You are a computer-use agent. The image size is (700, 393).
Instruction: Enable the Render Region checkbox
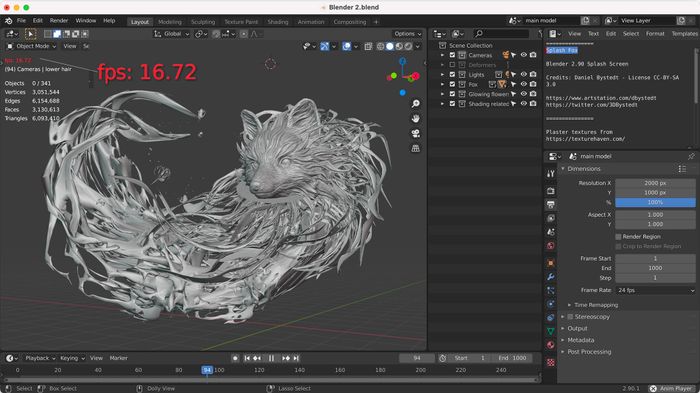(x=618, y=237)
